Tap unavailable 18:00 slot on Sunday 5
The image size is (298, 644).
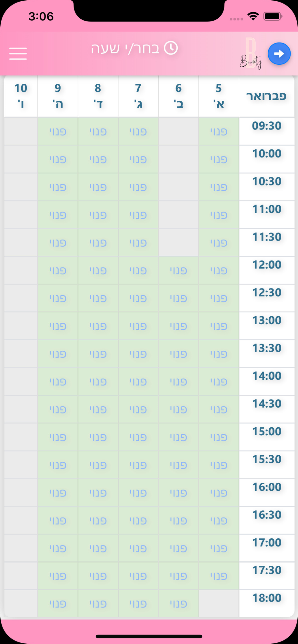pyautogui.click(x=219, y=603)
